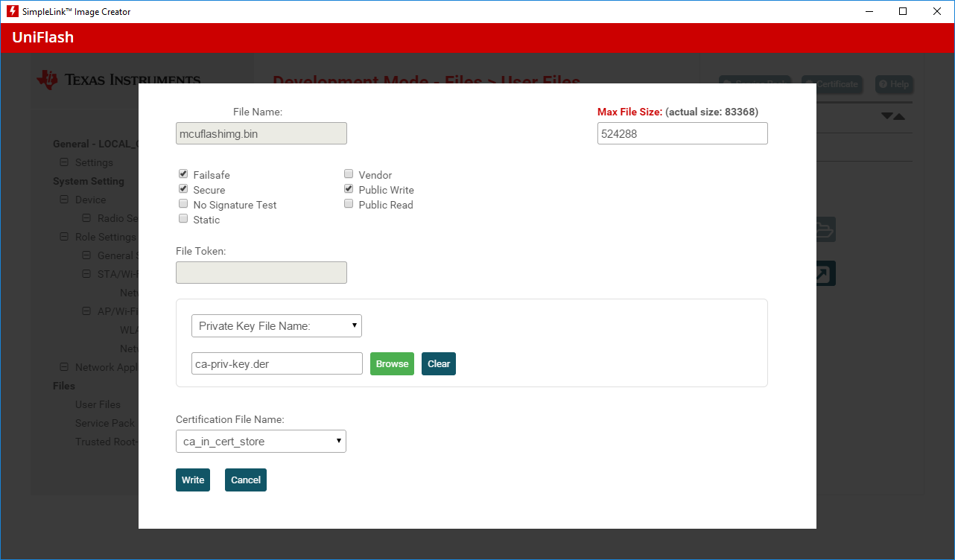Click the 'actual size: 83368' text
This screenshot has width=955, height=560.
[x=711, y=112]
